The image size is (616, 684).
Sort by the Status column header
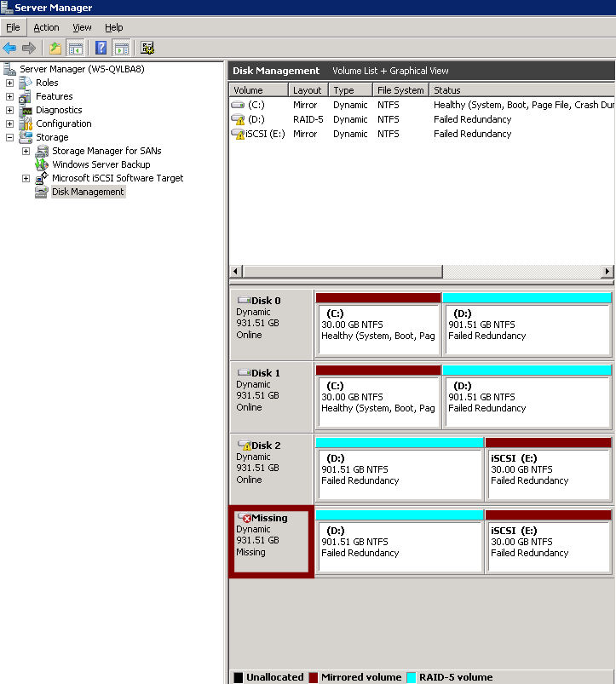point(522,89)
